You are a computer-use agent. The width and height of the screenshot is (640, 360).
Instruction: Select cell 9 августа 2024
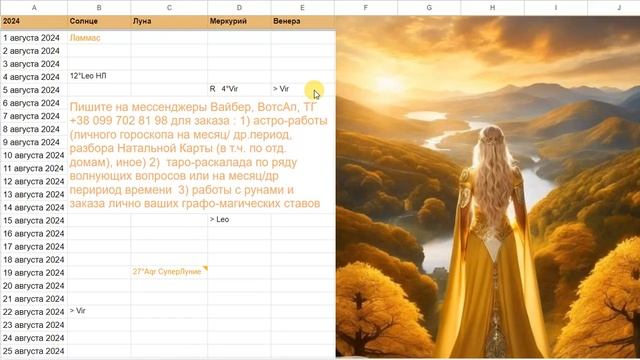34,142
